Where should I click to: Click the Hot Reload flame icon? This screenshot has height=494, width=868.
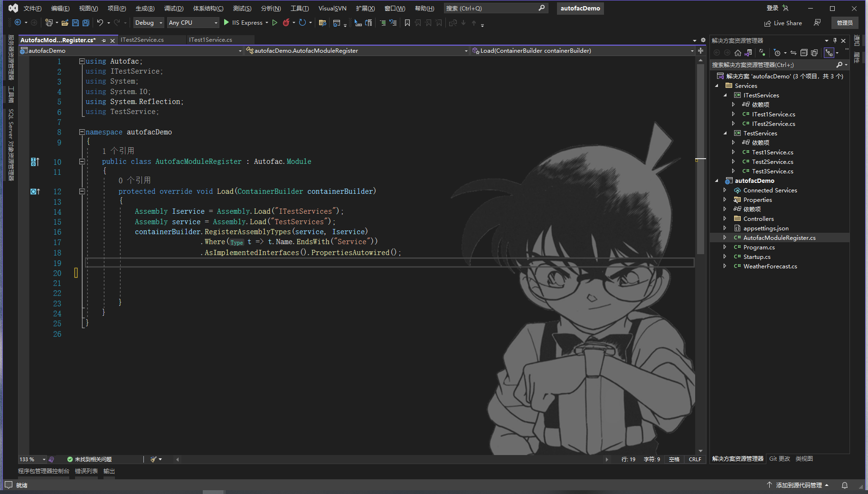286,22
